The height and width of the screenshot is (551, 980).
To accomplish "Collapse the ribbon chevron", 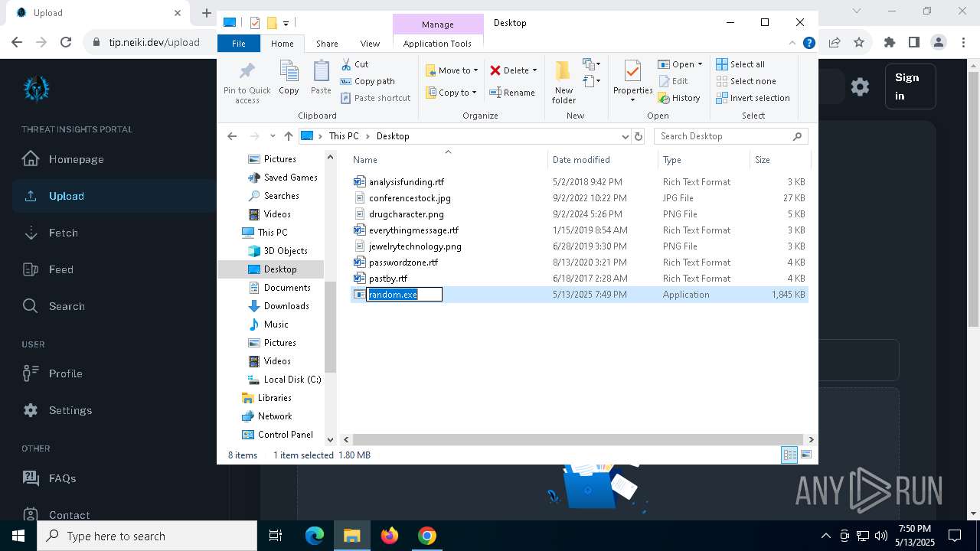I will coord(792,44).
